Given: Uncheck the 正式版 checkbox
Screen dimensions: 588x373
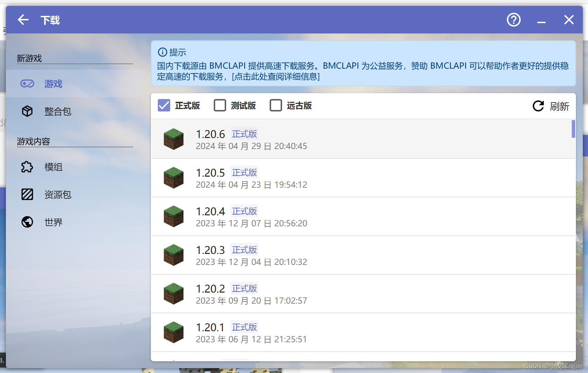Looking at the screenshot, I should click(x=164, y=105).
